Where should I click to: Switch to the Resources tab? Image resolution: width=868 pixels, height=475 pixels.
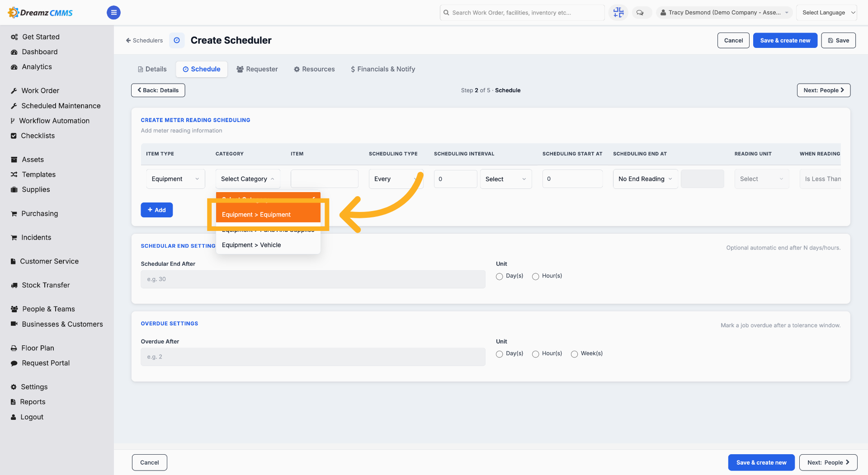coord(314,69)
